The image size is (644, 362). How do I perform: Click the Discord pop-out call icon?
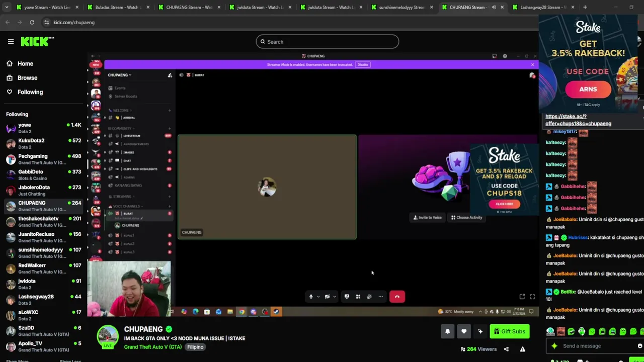pos(522,297)
